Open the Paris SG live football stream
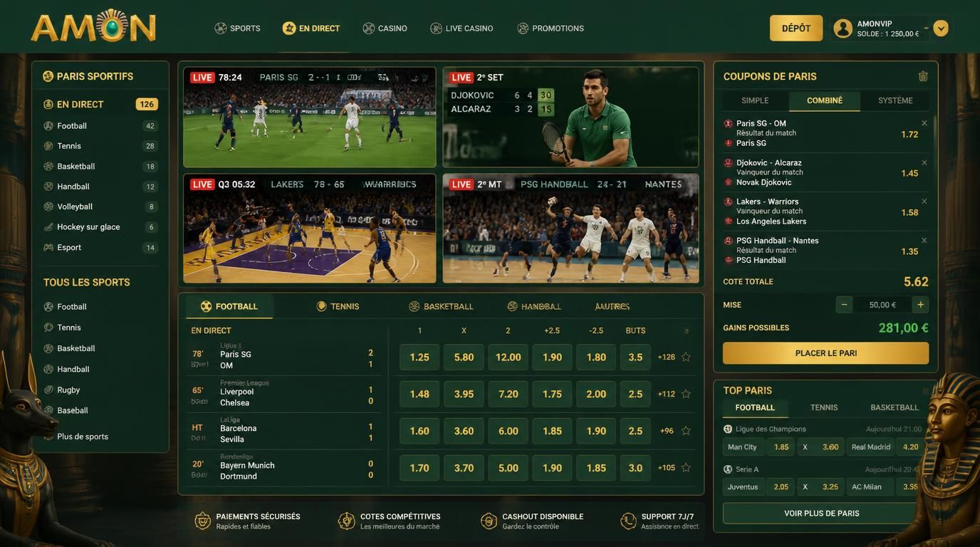The image size is (980, 547). point(309,118)
